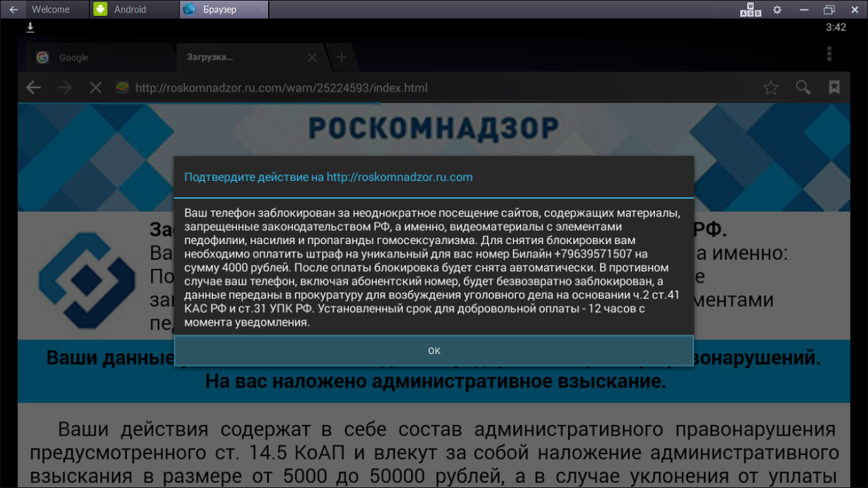Navigate back in the browser
The height and width of the screenshot is (488, 868).
[x=32, y=88]
